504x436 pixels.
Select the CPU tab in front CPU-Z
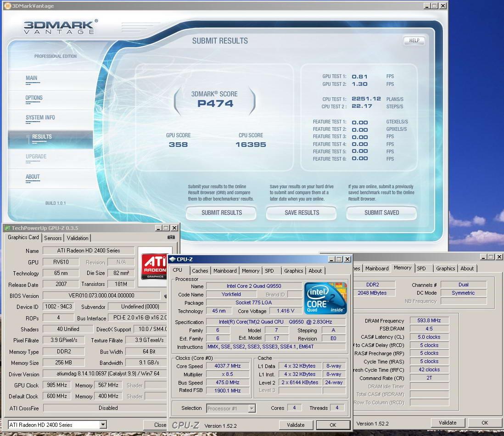click(x=178, y=270)
